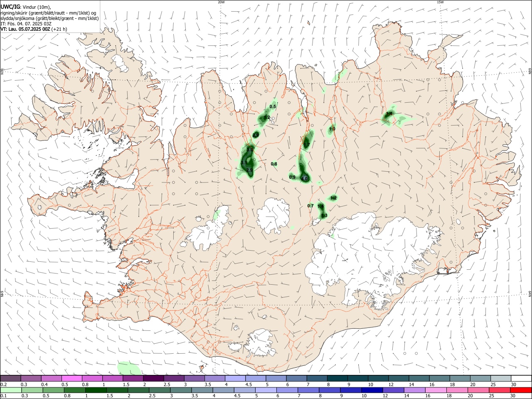Viewport: 532px width, 399px height.
Task: Pick the white 30 swatch in upper legend
Action: 521,379
